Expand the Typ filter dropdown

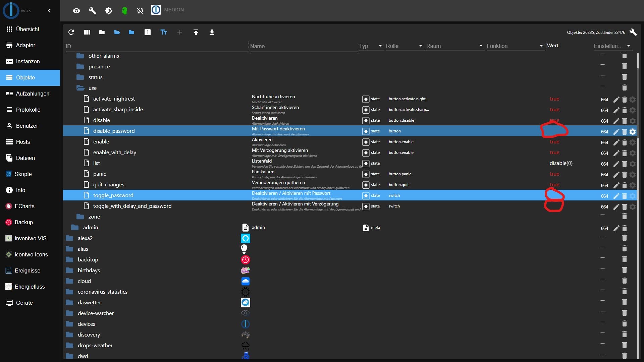pyautogui.click(x=379, y=46)
